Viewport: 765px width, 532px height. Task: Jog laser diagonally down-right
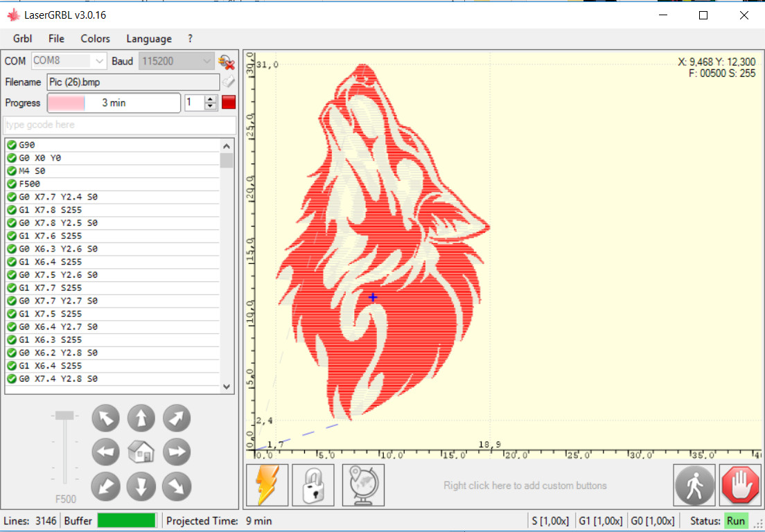[x=177, y=487]
